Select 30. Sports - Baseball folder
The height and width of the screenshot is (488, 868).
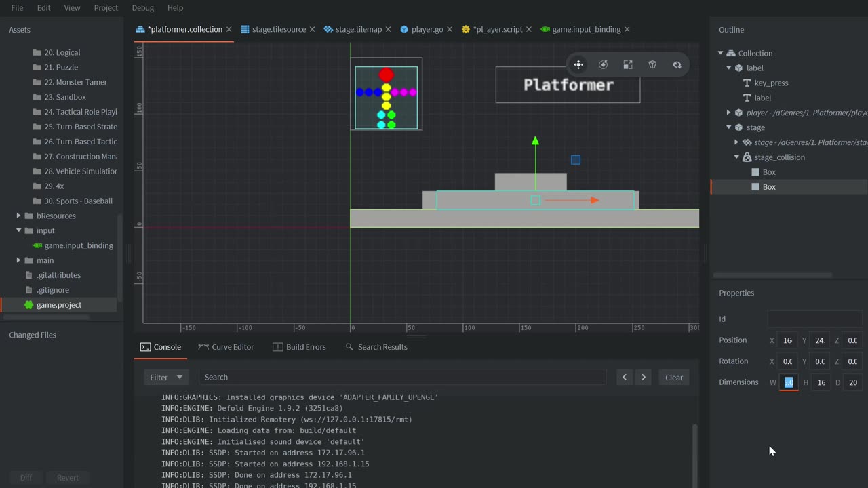[78, 201]
